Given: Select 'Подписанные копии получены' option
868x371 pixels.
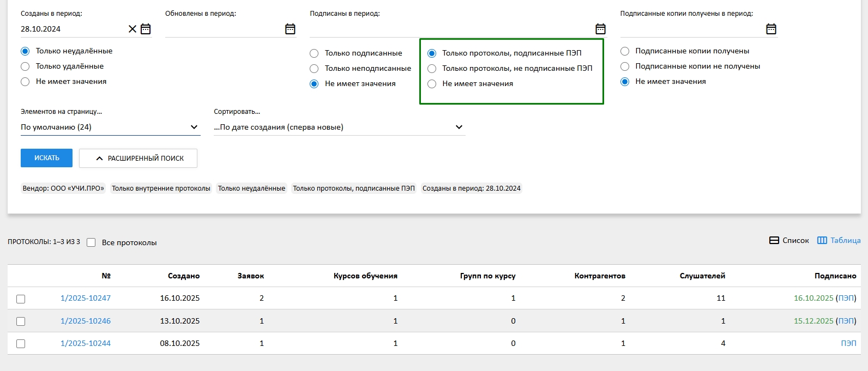Looking at the screenshot, I should (625, 51).
